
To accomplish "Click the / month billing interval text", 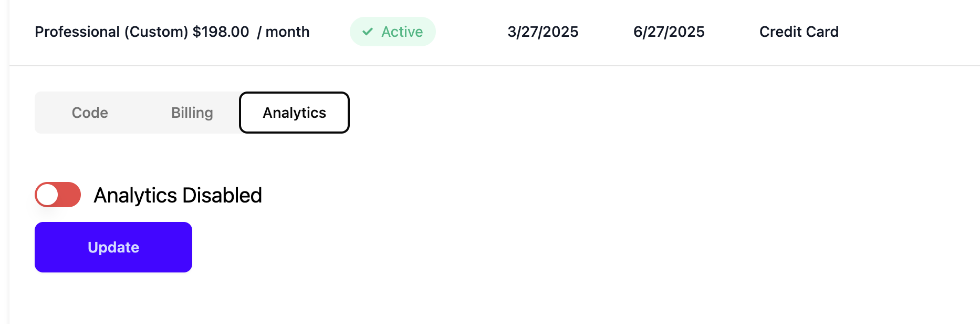I will [x=283, y=32].
